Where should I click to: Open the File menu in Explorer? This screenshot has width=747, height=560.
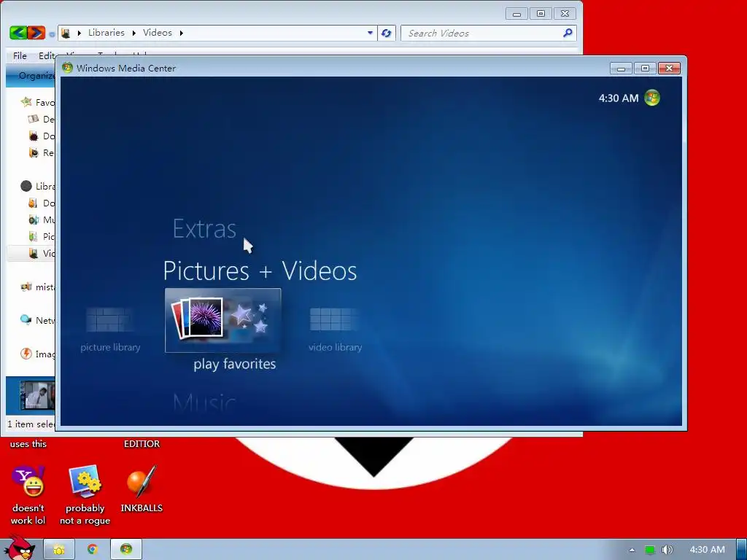point(20,55)
